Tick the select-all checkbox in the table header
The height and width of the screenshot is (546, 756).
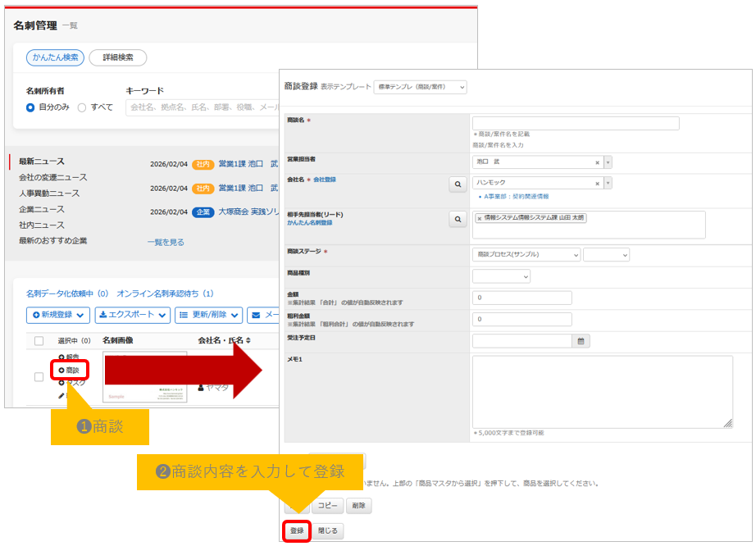[x=39, y=341]
